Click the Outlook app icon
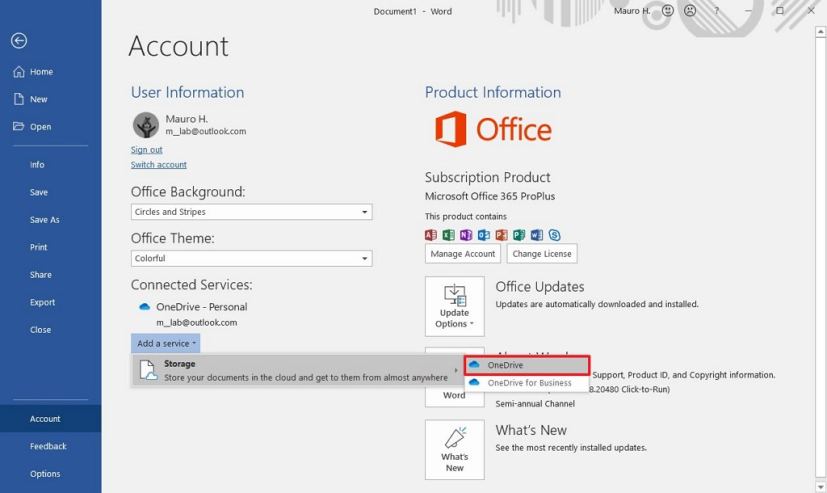The width and height of the screenshot is (827, 493). pos(484,235)
